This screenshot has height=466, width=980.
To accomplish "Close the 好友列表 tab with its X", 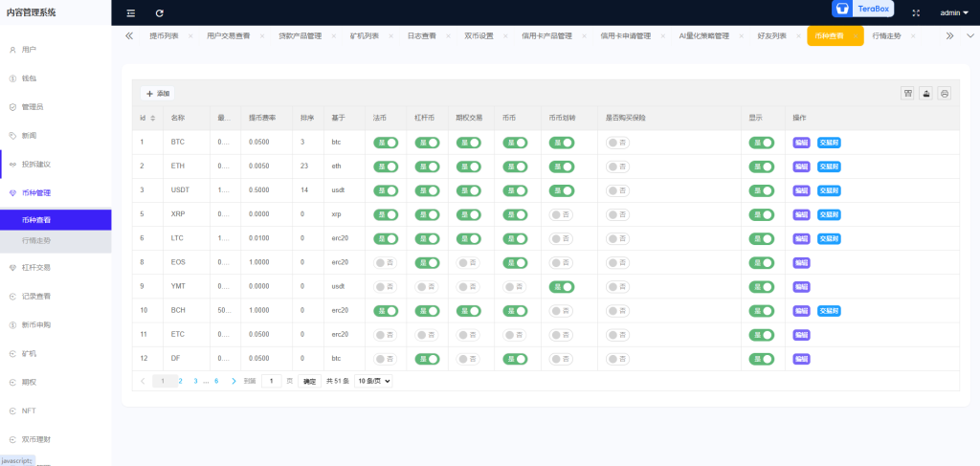I will pyautogui.click(x=797, y=36).
